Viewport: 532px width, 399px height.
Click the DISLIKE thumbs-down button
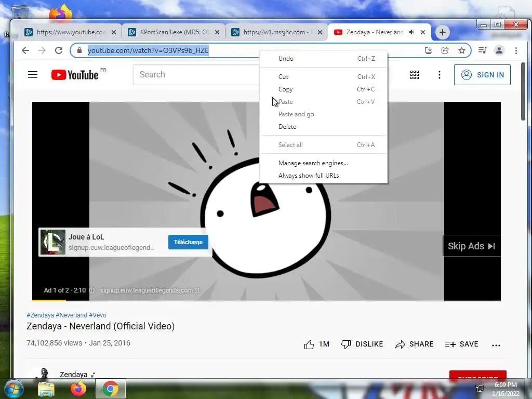(362, 344)
